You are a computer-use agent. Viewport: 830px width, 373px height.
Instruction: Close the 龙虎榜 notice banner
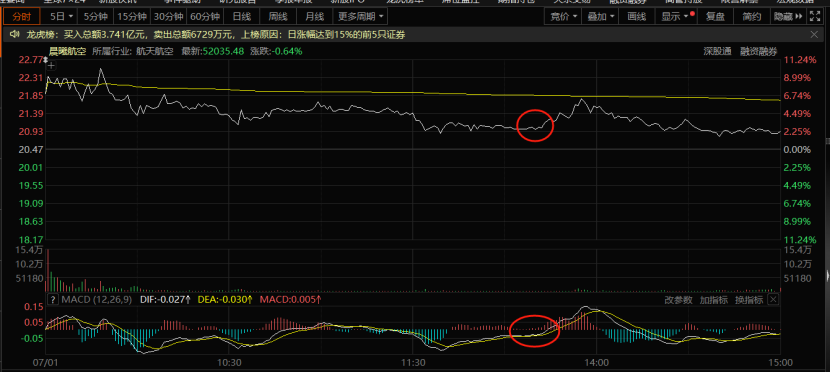(x=814, y=35)
